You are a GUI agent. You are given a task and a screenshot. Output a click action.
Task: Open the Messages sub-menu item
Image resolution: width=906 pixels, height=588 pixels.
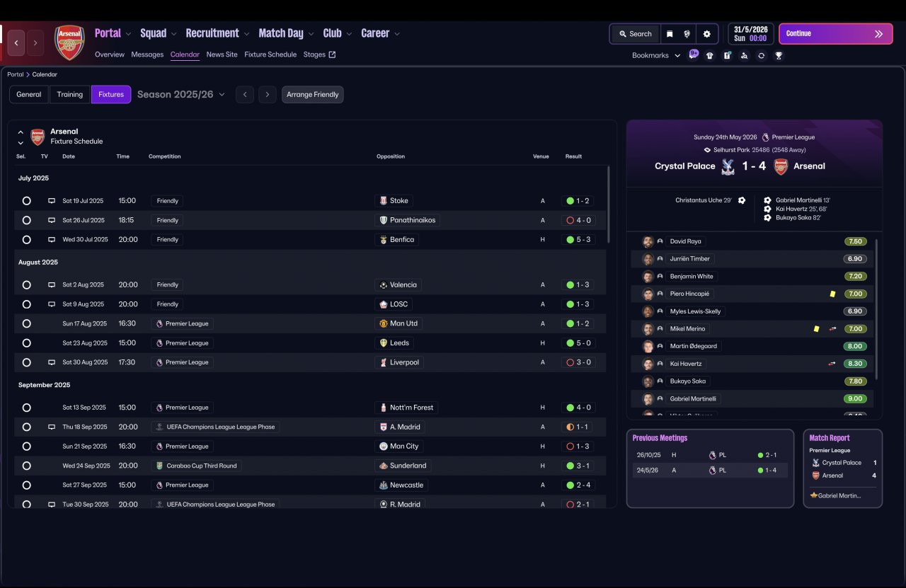147,54
